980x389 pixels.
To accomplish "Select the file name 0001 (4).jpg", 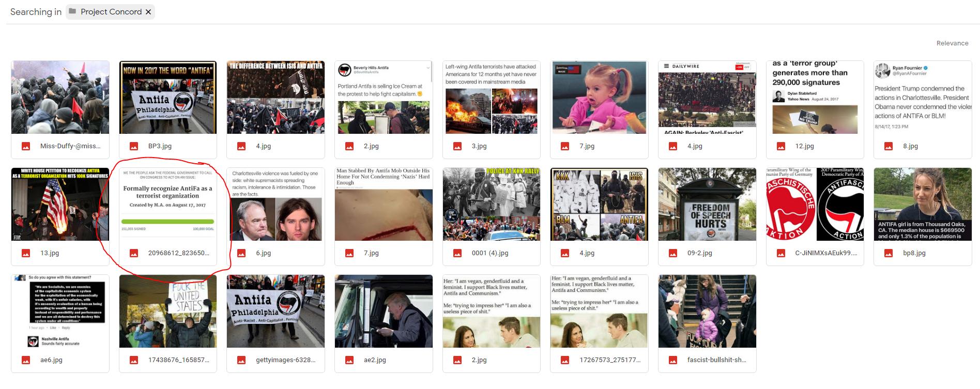I will click(490, 253).
